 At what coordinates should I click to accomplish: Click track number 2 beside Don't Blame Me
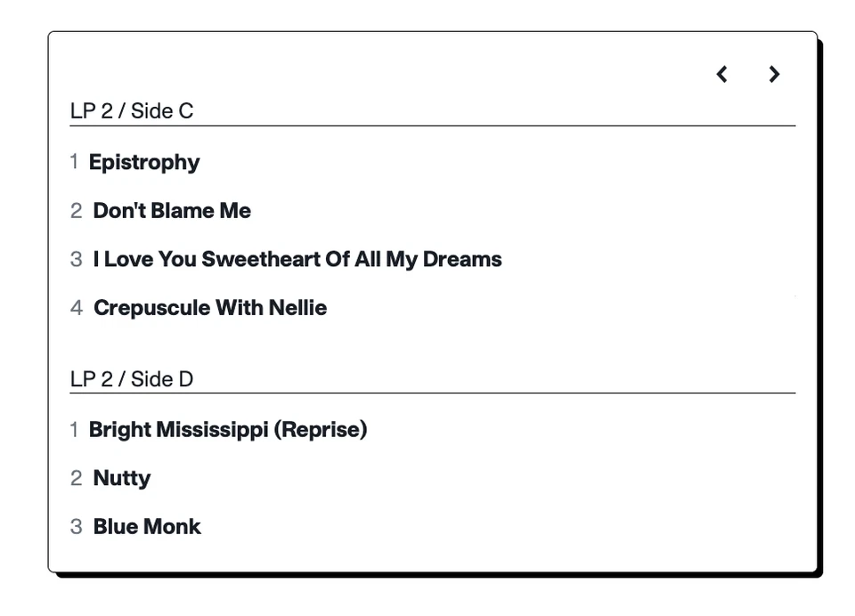pos(76,211)
